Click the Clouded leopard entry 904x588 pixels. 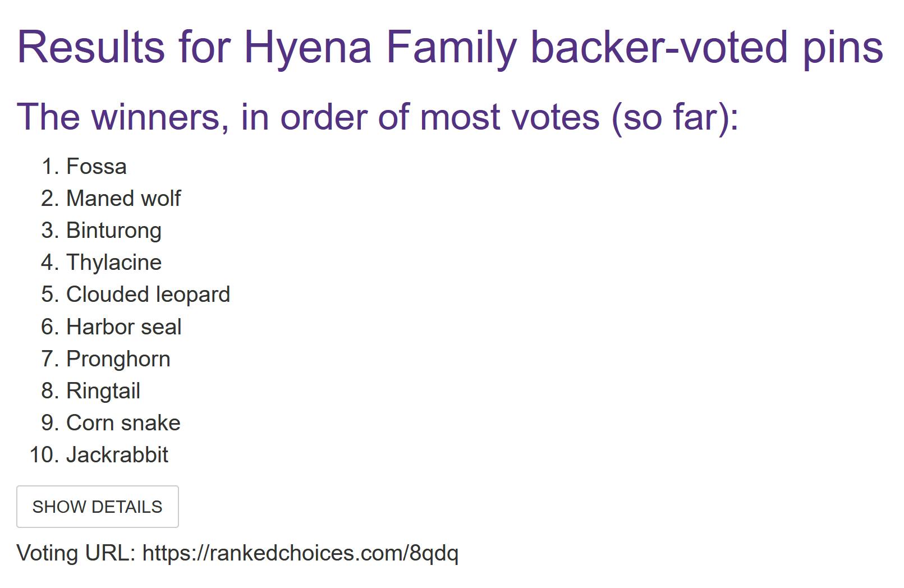[x=148, y=295]
